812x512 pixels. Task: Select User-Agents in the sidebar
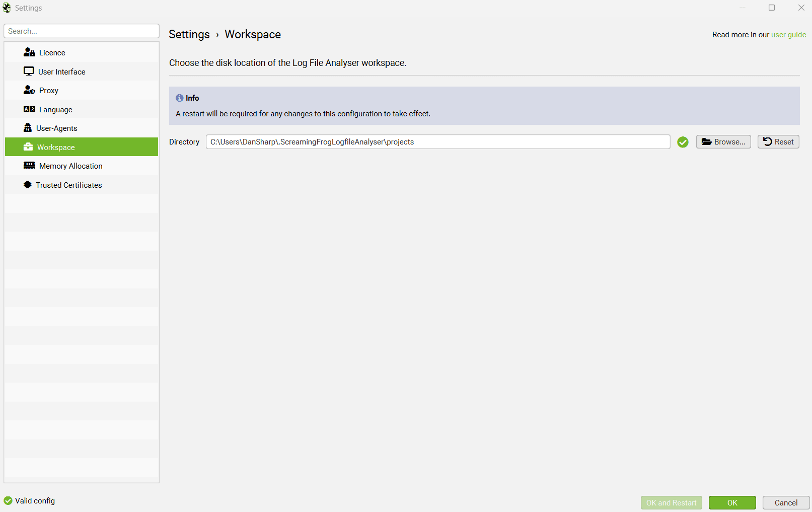tap(82, 128)
